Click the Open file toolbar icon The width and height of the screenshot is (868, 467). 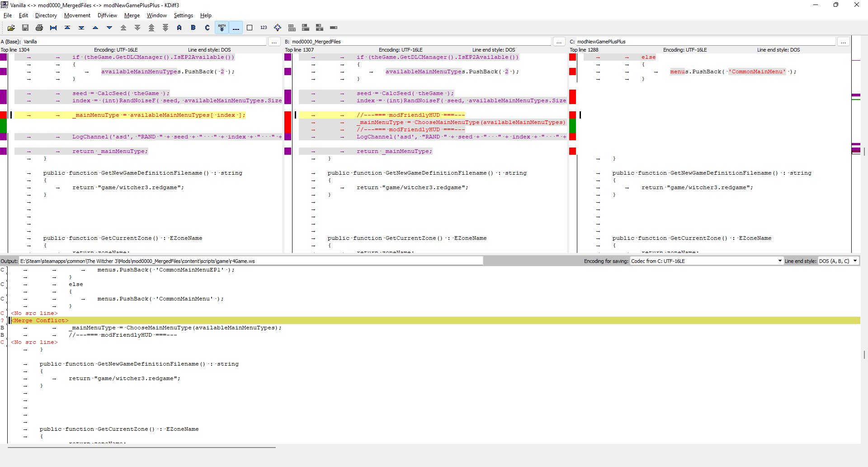[11, 28]
